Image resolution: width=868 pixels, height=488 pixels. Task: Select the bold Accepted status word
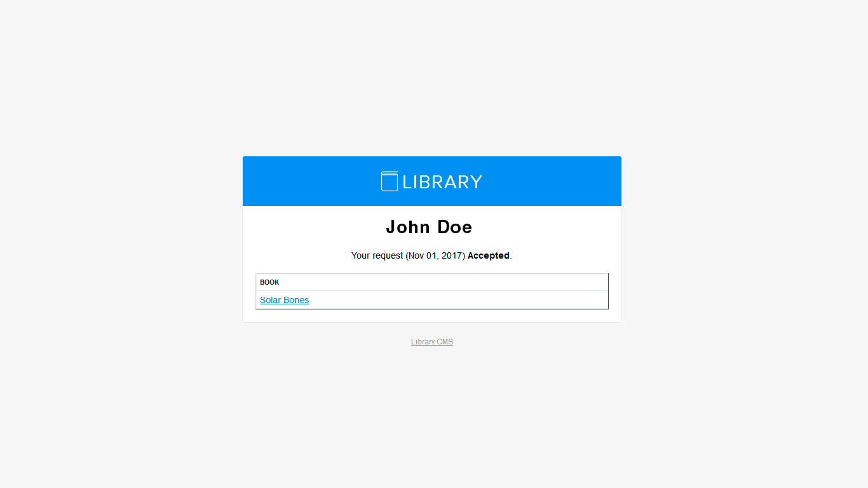coord(489,255)
